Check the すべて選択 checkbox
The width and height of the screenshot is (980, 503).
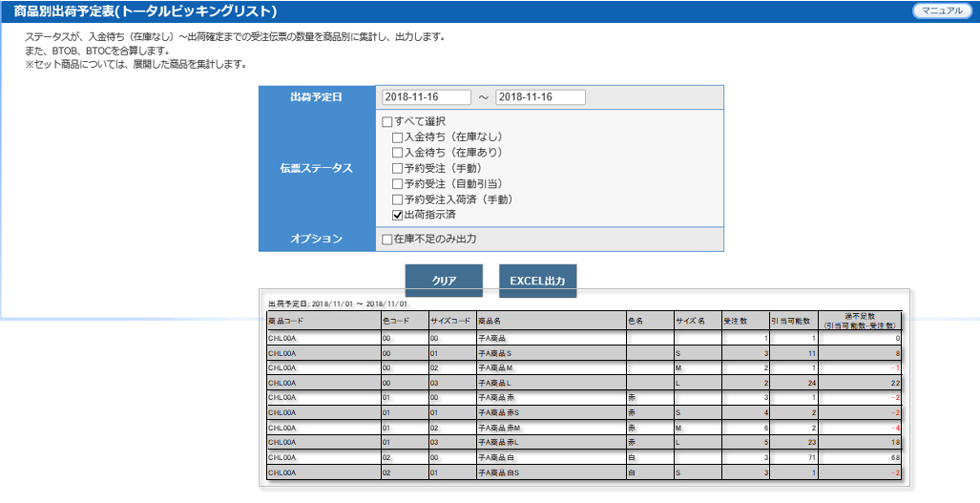[x=387, y=122]
